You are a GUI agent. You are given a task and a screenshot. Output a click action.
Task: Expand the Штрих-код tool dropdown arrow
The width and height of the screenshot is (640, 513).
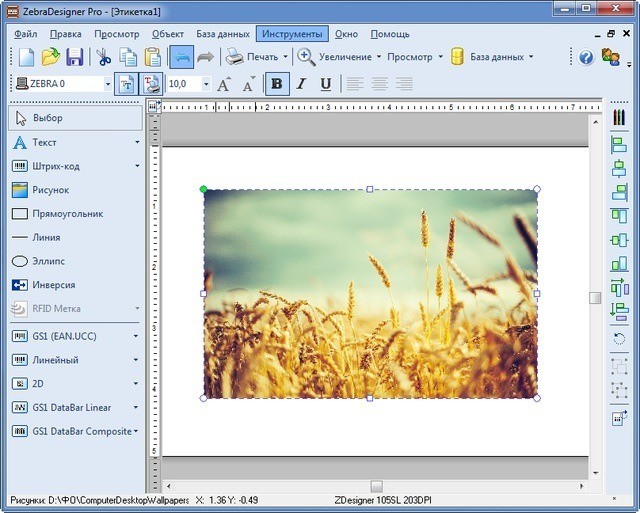coord(137,166)
